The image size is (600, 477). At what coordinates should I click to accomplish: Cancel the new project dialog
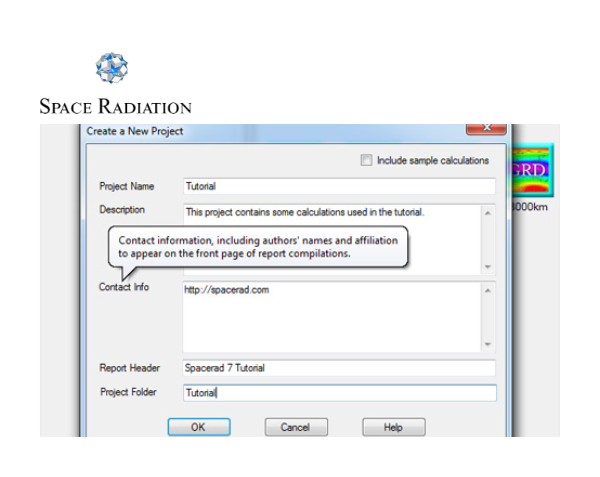pos(296,427)
